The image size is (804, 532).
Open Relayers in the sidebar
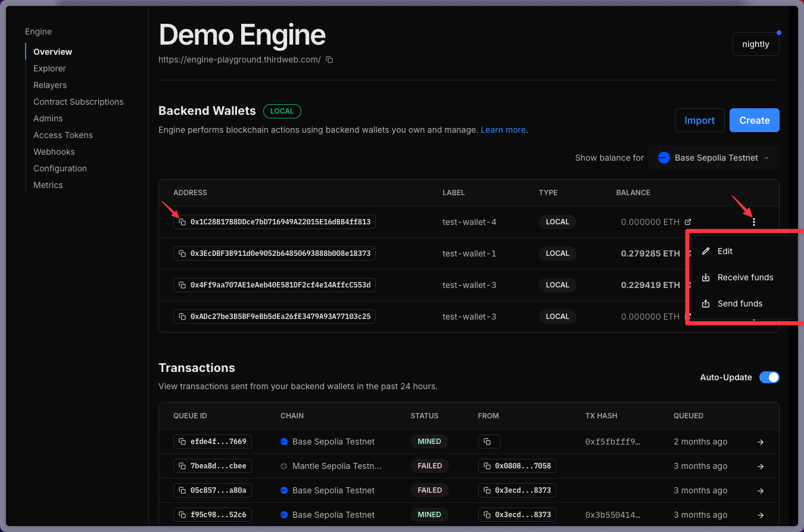[50, 85]
